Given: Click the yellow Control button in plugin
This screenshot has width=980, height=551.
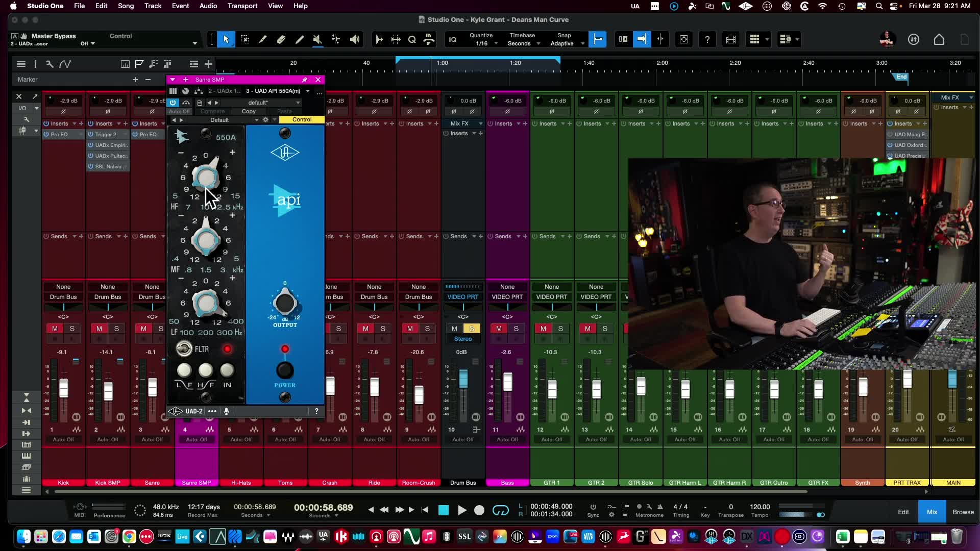Looking at the screenshot, I should [x=302, y=119].
